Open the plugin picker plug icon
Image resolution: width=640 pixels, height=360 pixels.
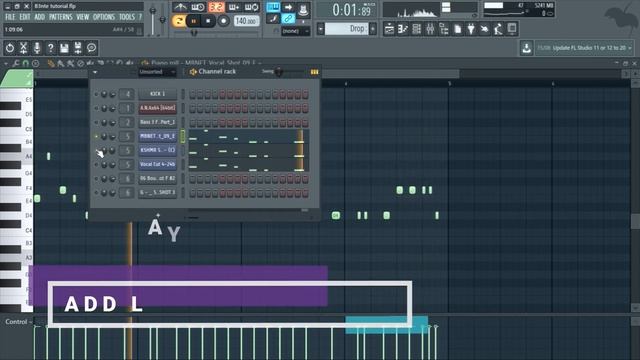coord(471,29)
